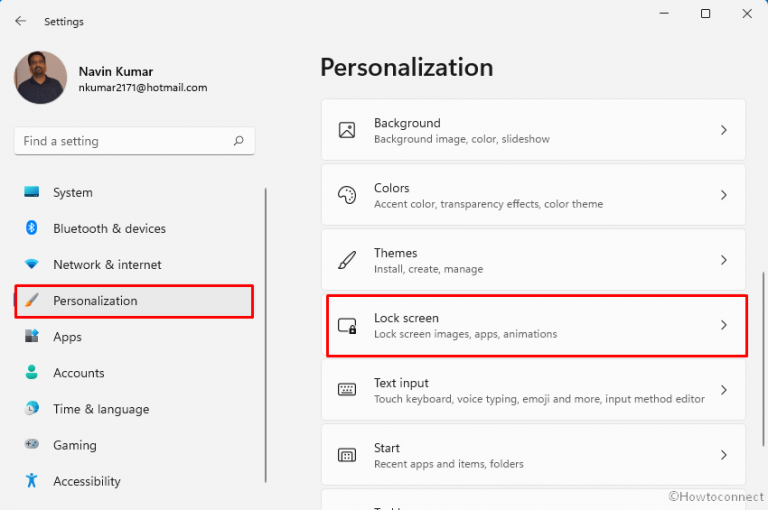Expand the Background row chevron
The image size is (768, 510).
pyautogui.click(x=724, y=130)
